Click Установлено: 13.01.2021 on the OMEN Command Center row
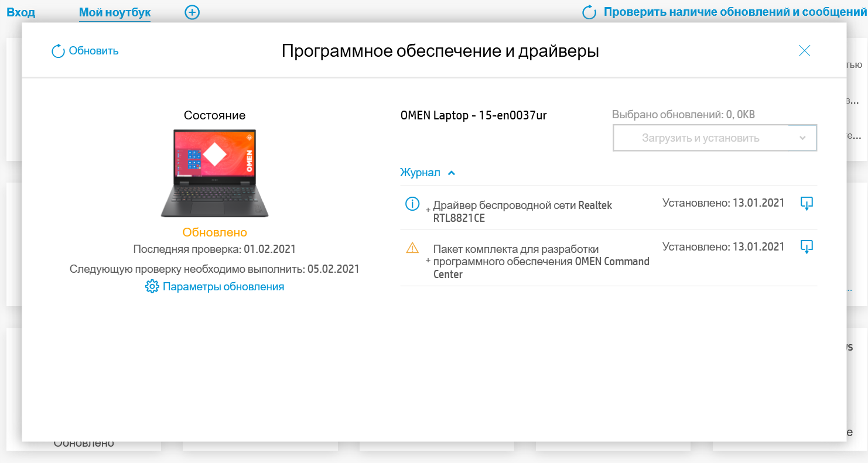 pyautogui.click(x=723, y=246)
